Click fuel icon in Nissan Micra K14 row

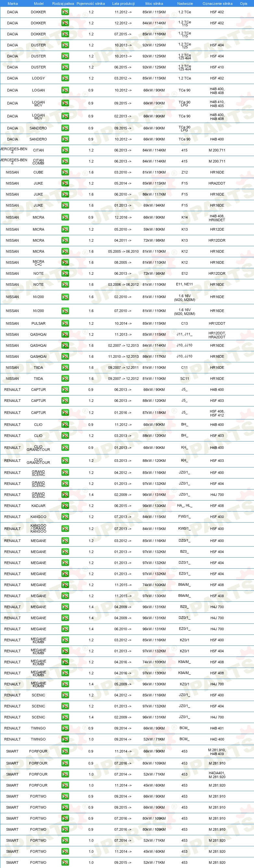65,217
